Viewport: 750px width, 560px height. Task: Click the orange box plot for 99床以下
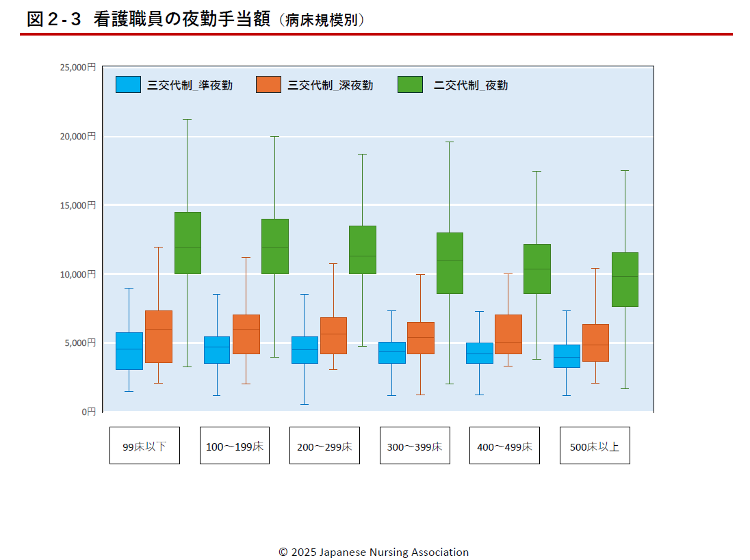pyautogui.click(x=158, y=336)
